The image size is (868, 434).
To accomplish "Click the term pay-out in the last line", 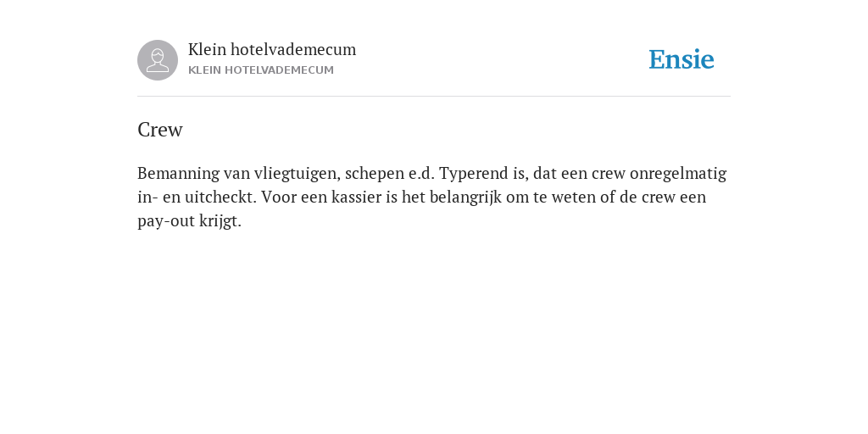I will (x=162, y=221).
